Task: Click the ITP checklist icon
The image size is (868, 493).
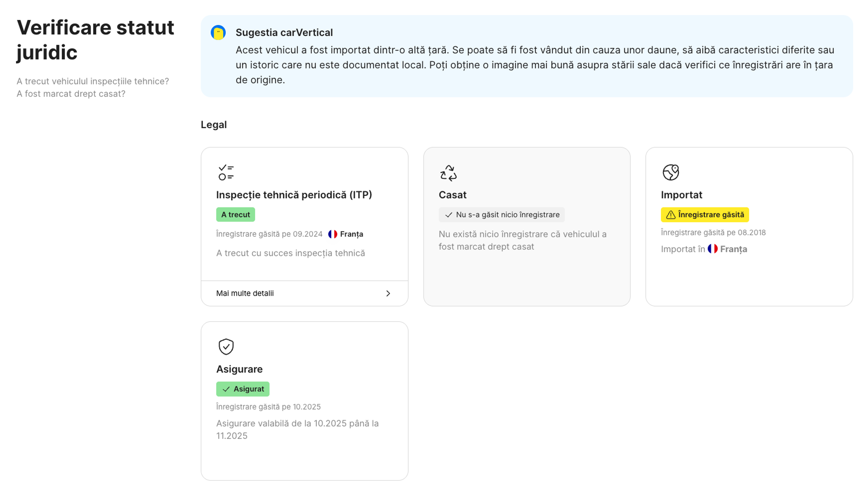Action: tap(226, 172)
